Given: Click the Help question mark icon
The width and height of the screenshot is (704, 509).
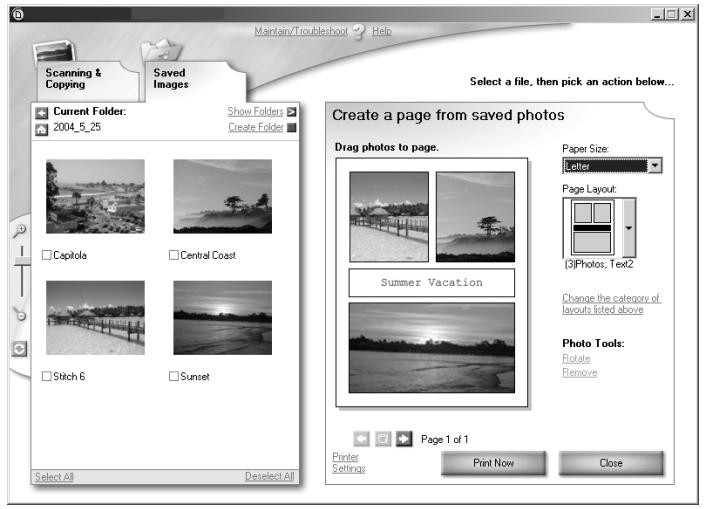Looking at the screenshot, I should pyautogui.click(x=359, y=32).
